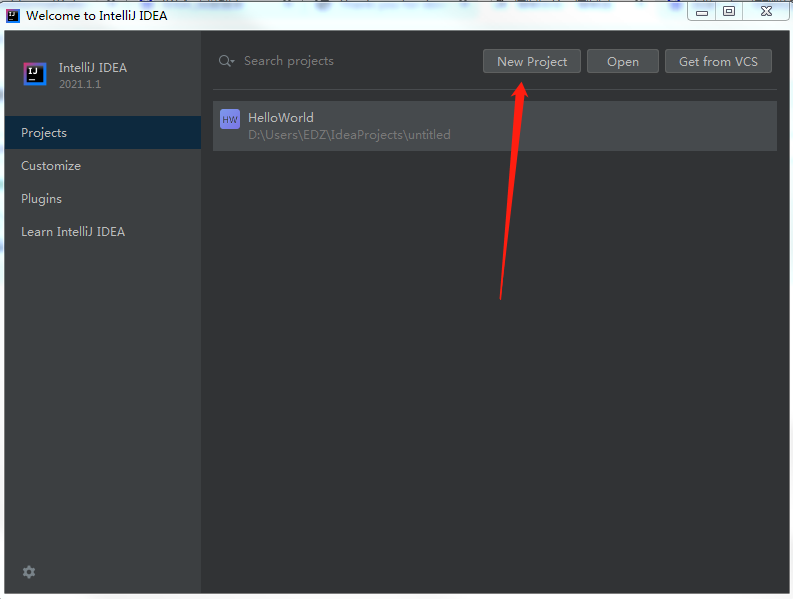Click the IntelliJ IDEA product name

click(93, 67)
